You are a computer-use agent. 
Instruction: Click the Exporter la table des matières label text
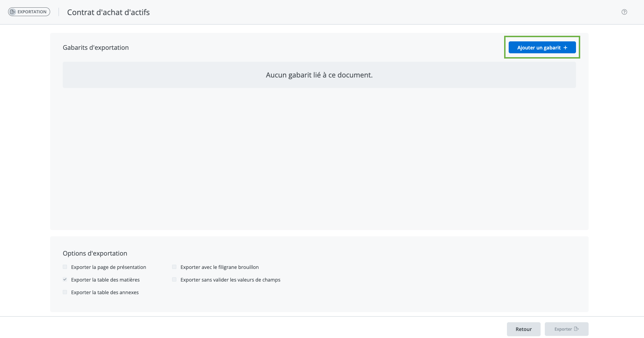point(105,280)
